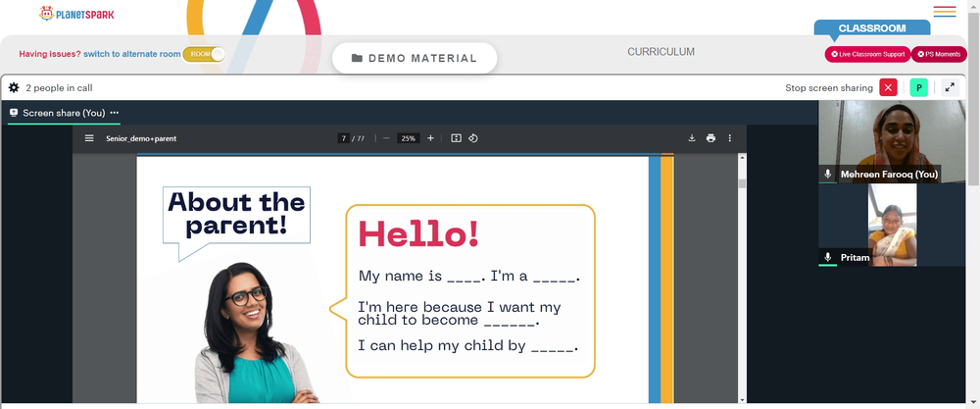Click the PDF vertical scrollbar thumb
This screenshot has height=409, width=980.
click(x=743, y=182)
